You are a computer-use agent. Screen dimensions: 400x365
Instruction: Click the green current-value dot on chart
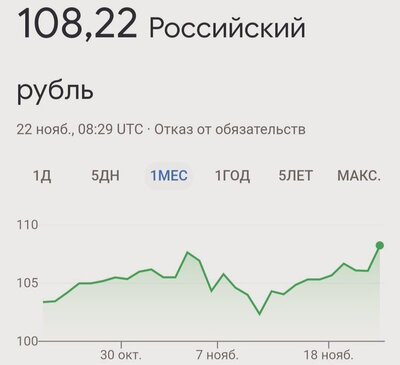coord(380,246)
